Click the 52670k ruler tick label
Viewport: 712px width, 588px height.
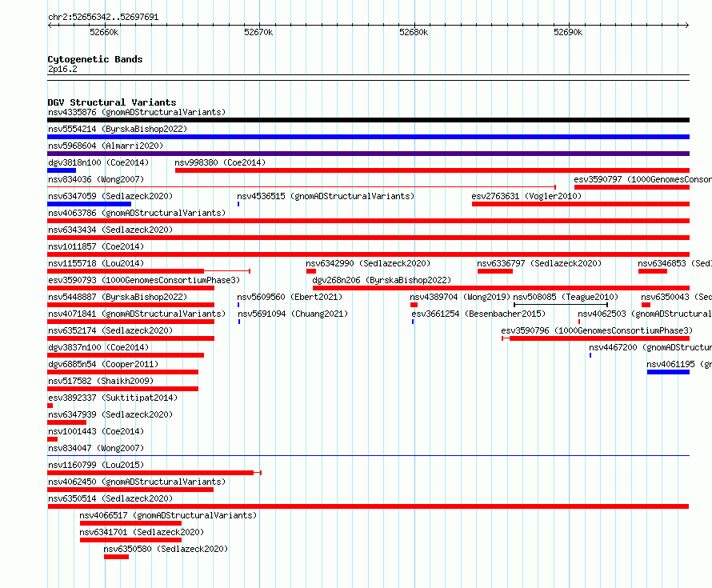point(258,32)
